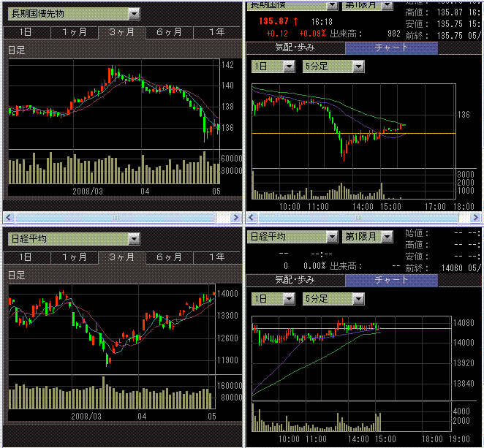The width and height of the screenshot is (484, 448).
Task: Click horizontal scrollbar thumb under 長期国債先物 chart
Action: (x=116, y=218)
